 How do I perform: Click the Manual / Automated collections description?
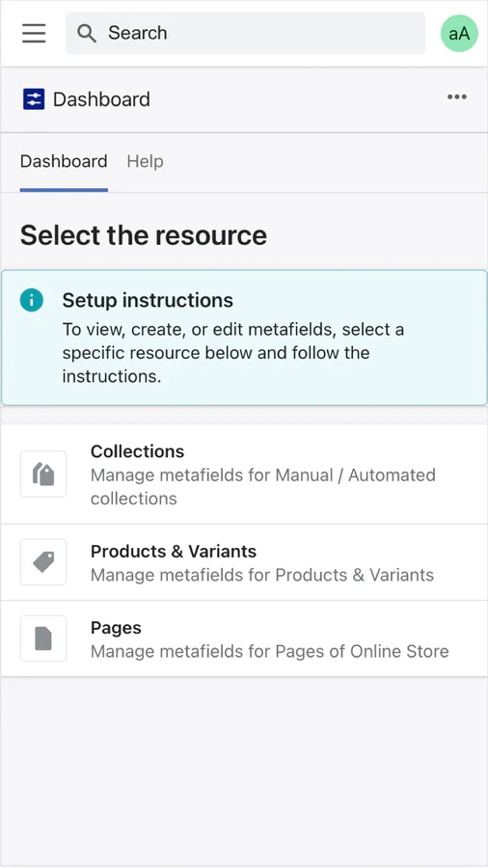pyautogui.click(x=263, y=487)
